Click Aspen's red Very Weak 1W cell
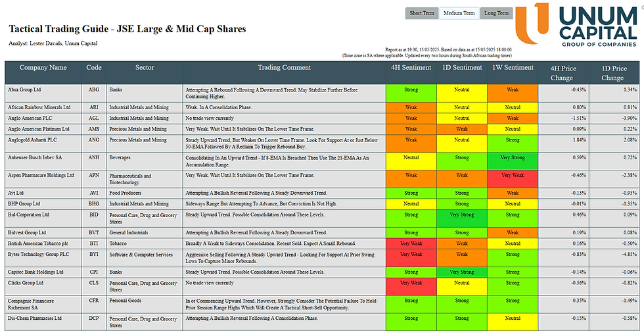 513,179
